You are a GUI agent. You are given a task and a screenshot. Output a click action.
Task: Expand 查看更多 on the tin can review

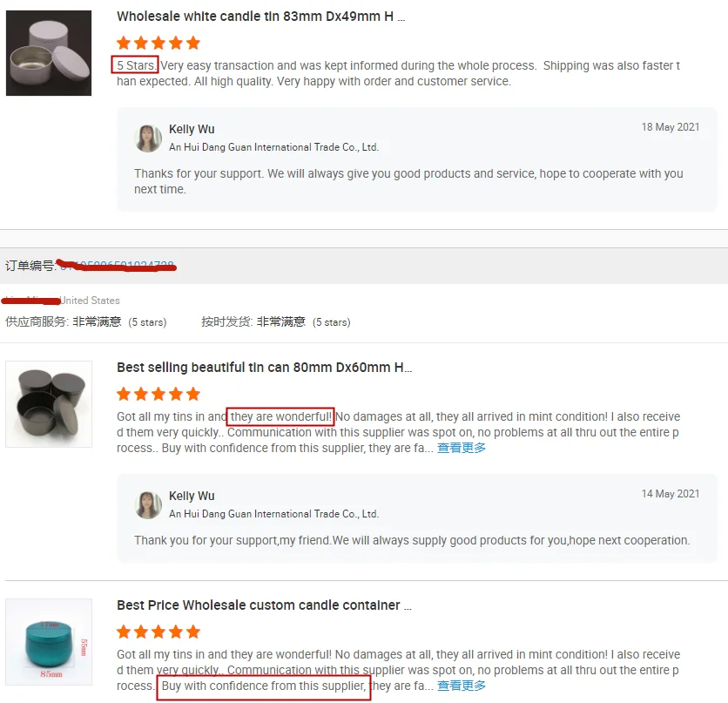click(462, 448)
